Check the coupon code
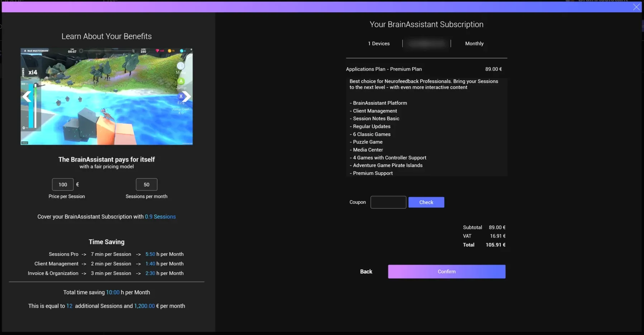Screen dimensions: 644x335 (x=426, y=202)
